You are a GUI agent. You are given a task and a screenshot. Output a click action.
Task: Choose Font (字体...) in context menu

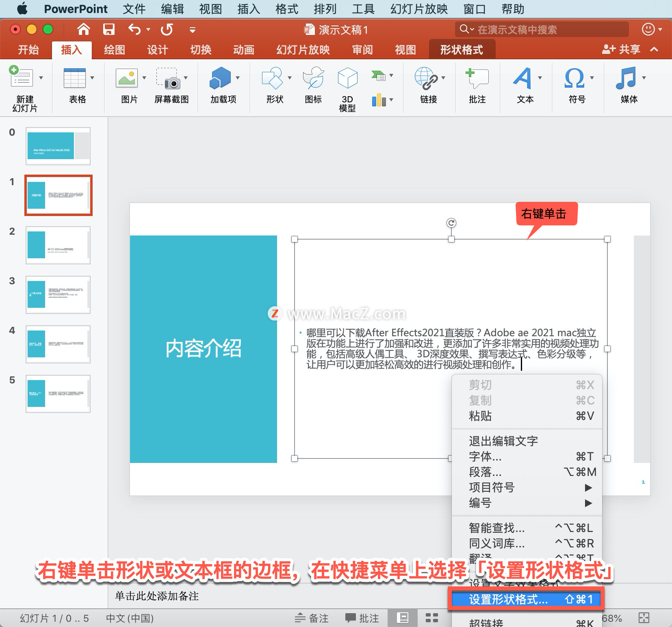pos(527,456)
